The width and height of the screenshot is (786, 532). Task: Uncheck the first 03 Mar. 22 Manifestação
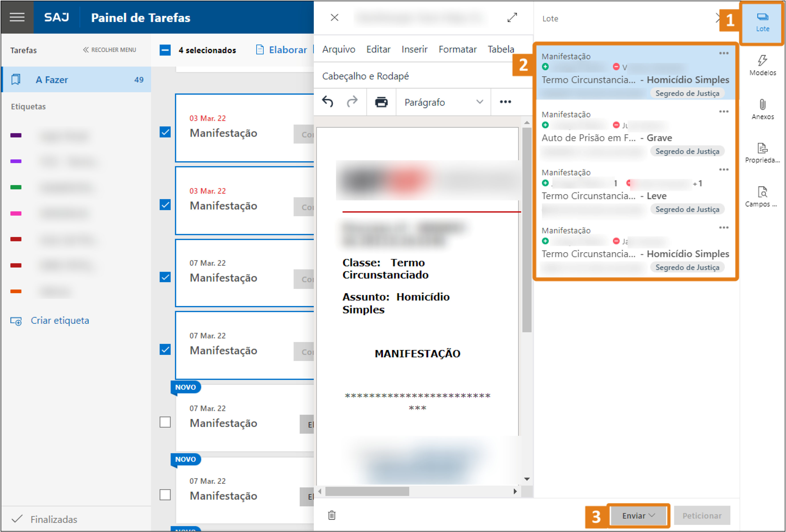165,132
